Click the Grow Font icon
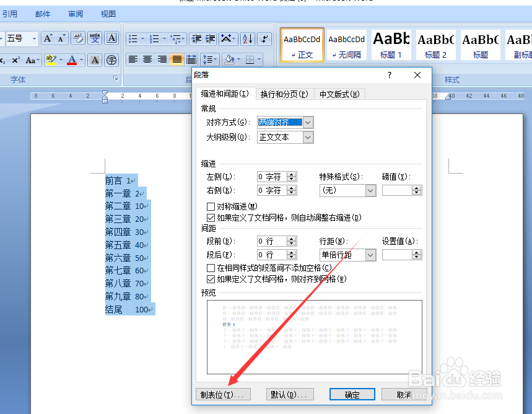 click(x=48, y=38)
